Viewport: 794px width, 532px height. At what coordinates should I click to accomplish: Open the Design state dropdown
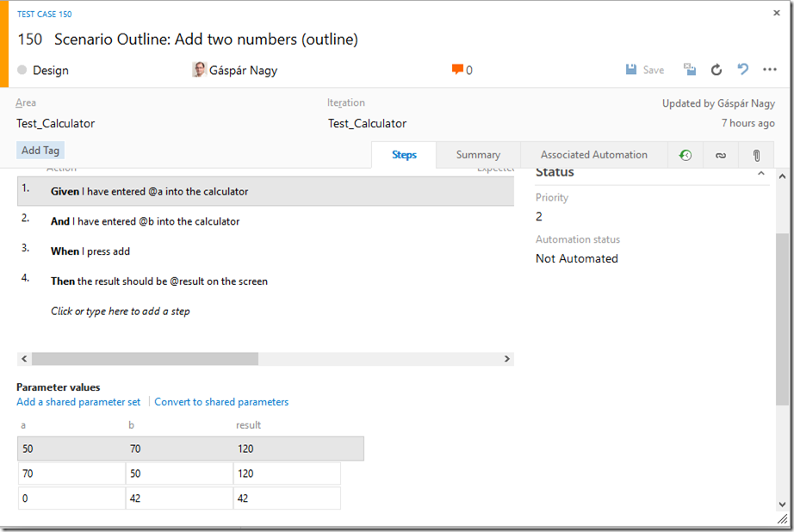coord(51,71)
